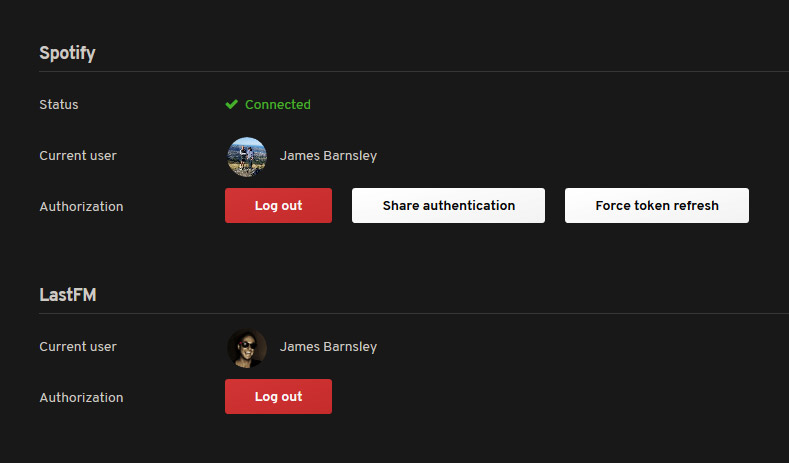Select James Barnsley name under Spotify
The image size is (789, 463).
tap(328, 156)
